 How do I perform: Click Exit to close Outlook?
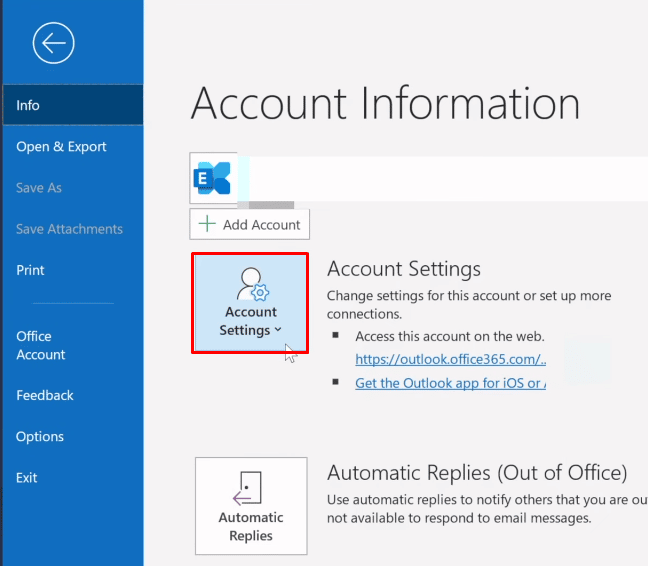click(x=26, y=478)
